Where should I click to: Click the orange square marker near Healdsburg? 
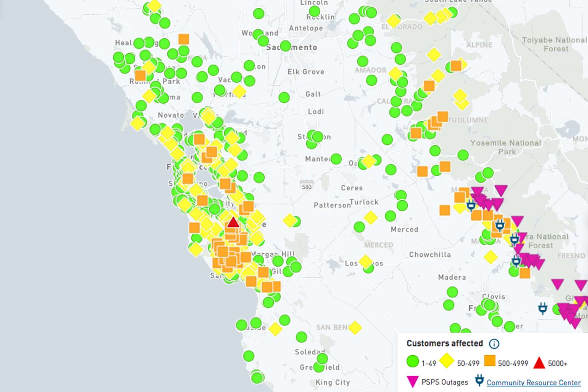click(184, 39)
